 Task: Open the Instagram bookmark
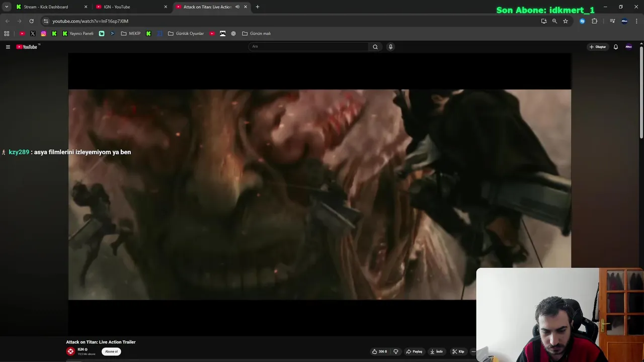coord(44,34)
